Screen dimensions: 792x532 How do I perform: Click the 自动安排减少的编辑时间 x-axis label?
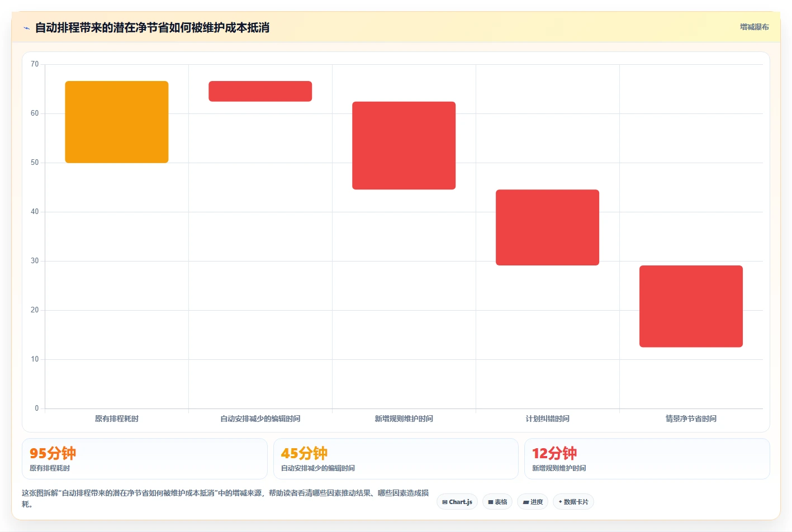(x=260, y=419)
